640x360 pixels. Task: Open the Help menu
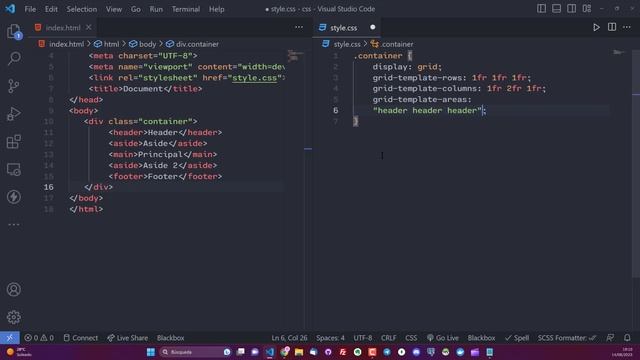tap(217, 9)
